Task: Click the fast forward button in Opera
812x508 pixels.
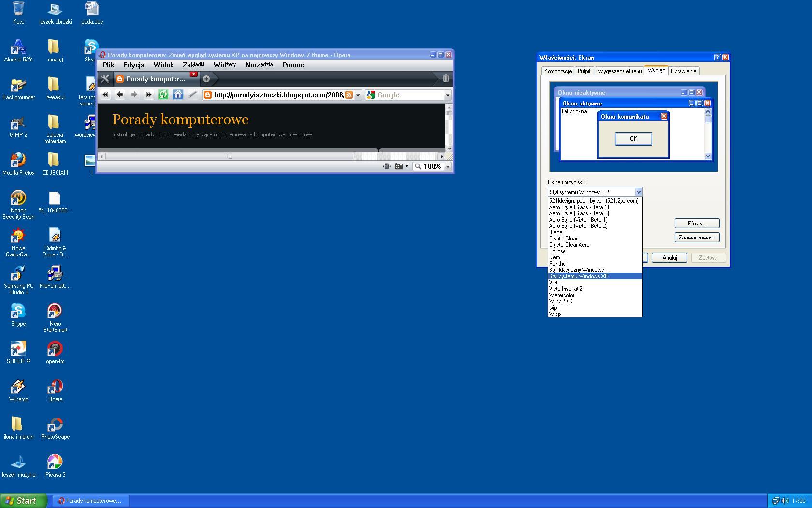Action: click(x=149, y=95)
